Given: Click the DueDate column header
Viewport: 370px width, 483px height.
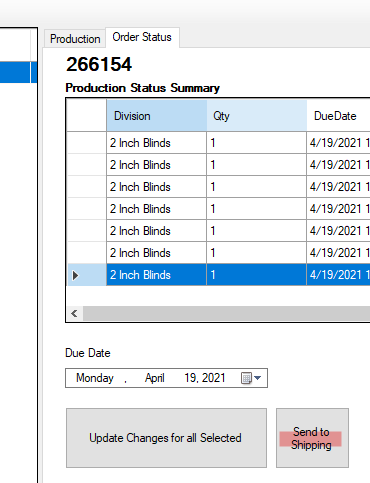Looking at the screenshot, I should click(x=338, y=116).
